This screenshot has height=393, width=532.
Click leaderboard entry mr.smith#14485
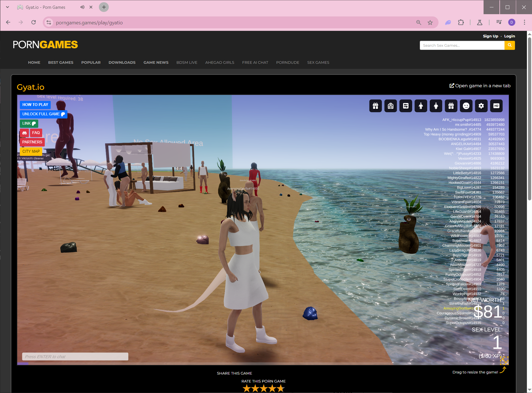point(468,125)
